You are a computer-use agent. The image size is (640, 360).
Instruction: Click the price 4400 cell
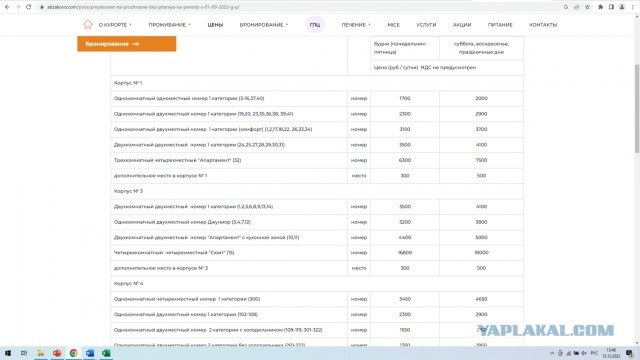405,237
